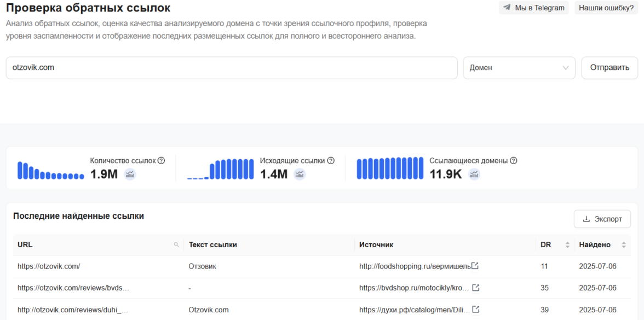
Task: Click help icon beside Количество ссылок
Action: (x=161, y=161)
